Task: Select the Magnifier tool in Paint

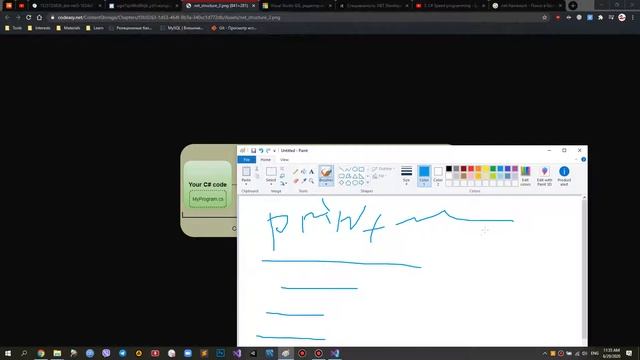Action: click(311, 181)
